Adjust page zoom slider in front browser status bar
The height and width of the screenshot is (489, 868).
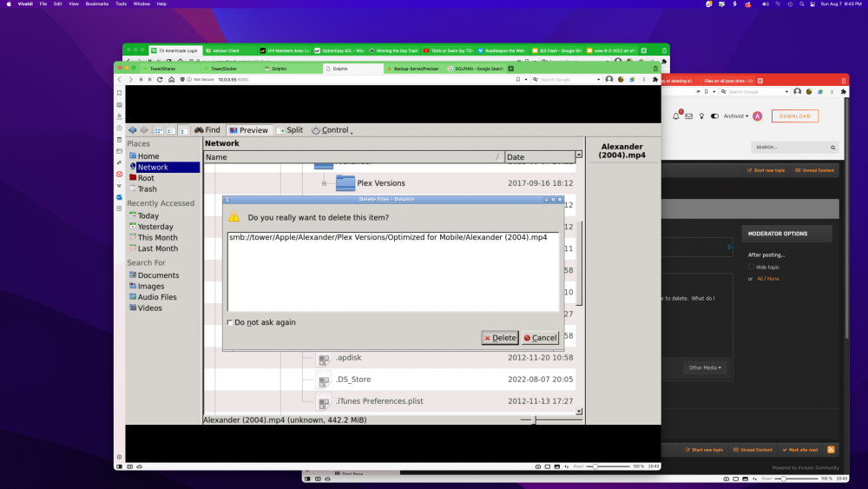608,466
